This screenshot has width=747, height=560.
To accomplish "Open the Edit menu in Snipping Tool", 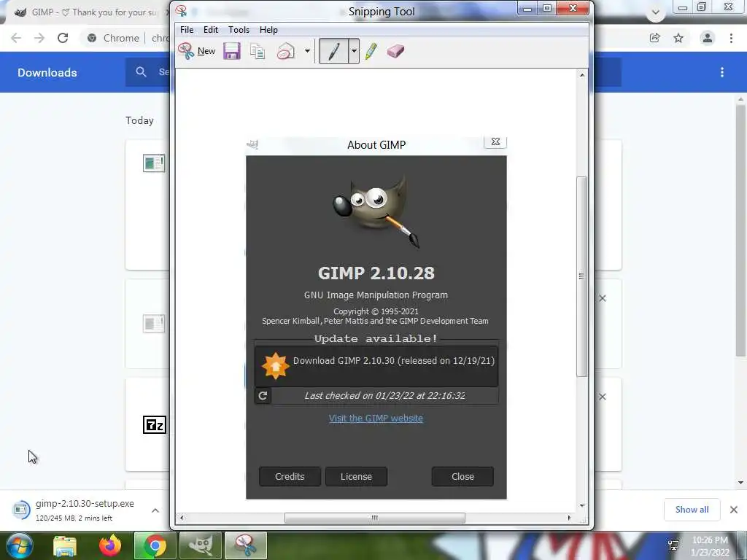I will pyautogui.click(x=211, y=29).
